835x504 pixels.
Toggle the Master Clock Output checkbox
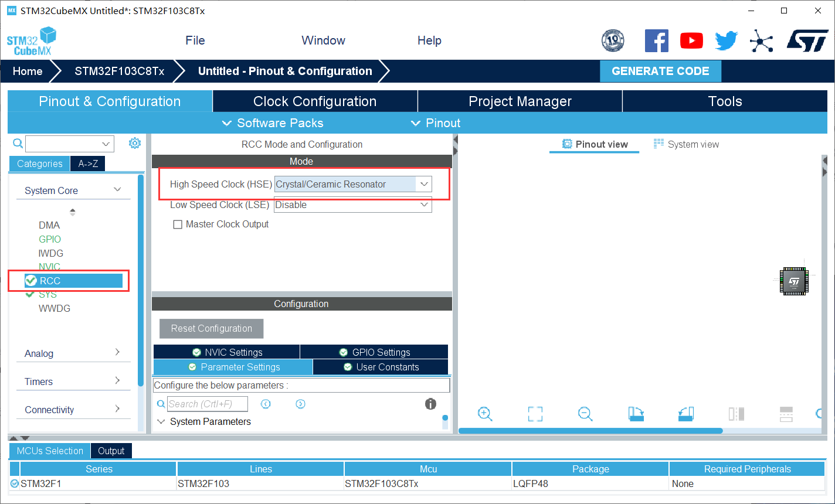coord(178,224)
